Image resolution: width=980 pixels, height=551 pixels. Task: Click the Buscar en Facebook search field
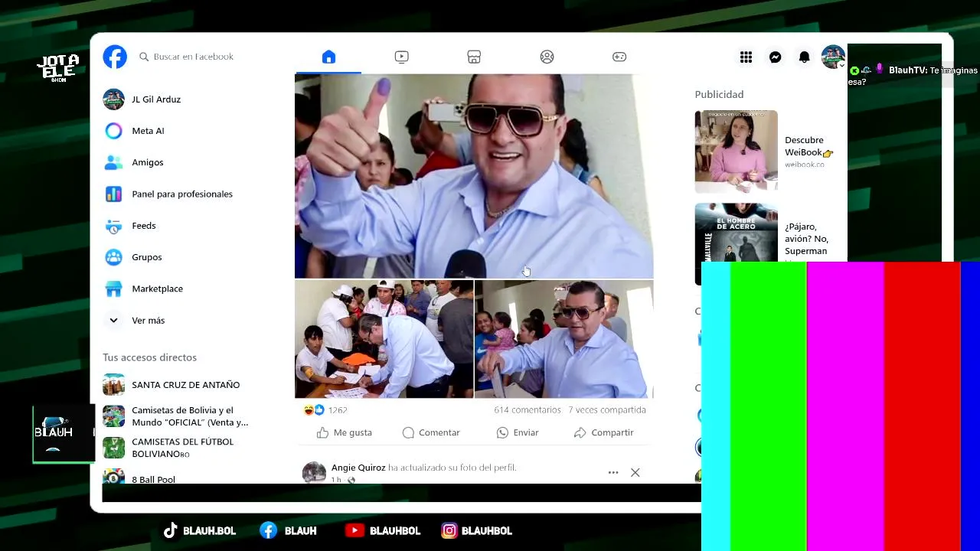(194, 57)
